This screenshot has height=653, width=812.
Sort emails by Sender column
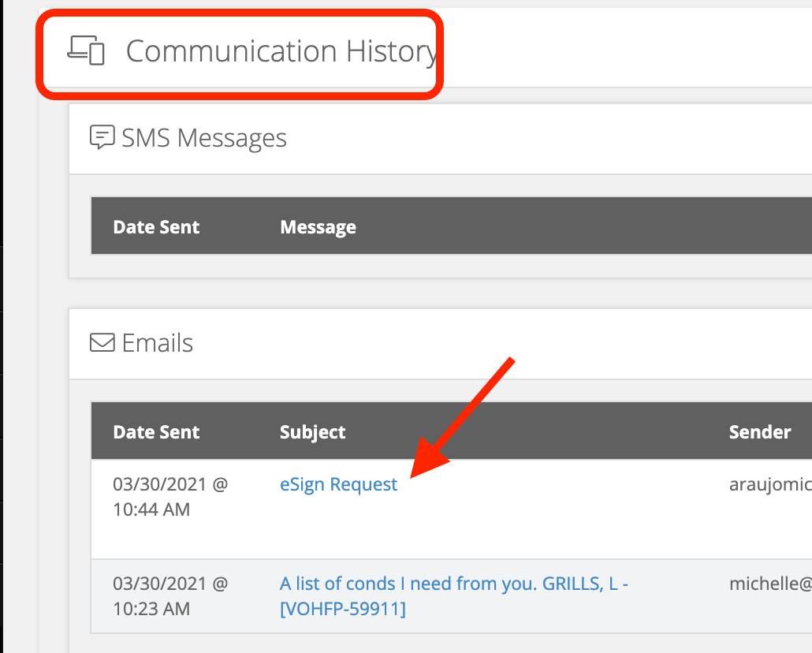(759, 431)
